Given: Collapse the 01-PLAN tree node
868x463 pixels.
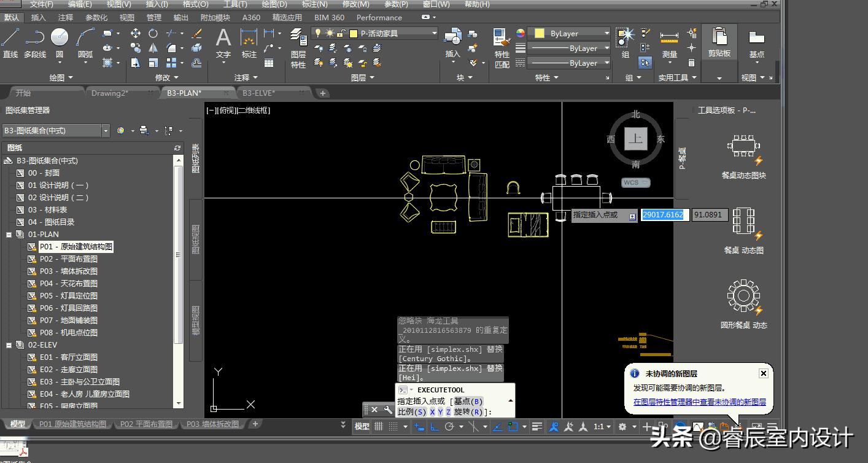Looking at the screenshot, I should tap(9, 235).
